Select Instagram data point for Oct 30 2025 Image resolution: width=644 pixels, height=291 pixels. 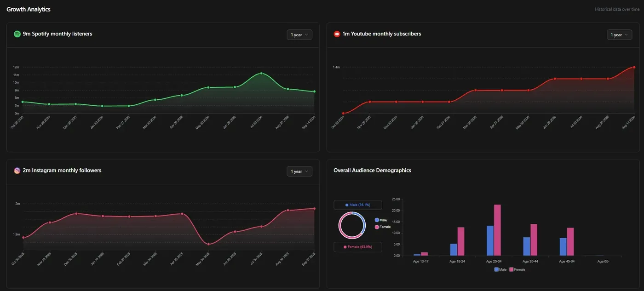click(23, 238)
